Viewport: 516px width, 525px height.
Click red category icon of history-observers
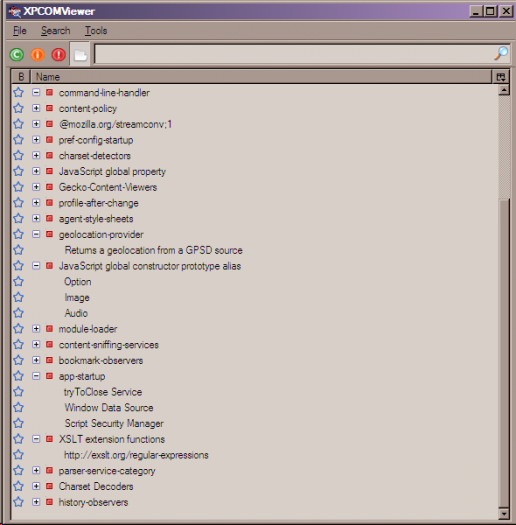click(50, 502)
